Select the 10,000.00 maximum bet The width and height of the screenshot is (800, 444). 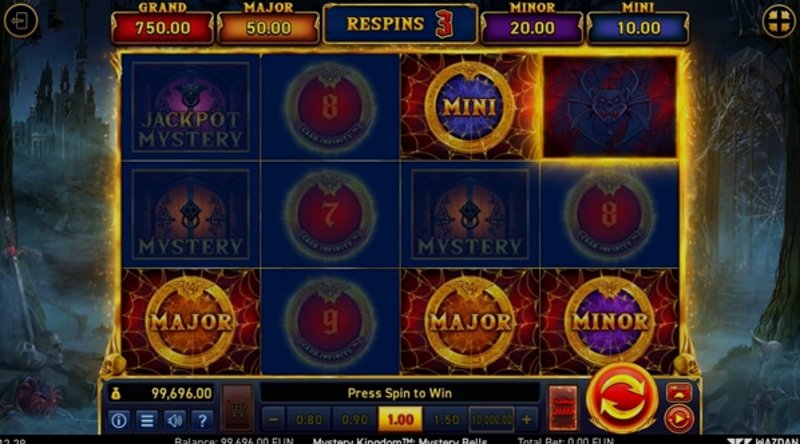[491, 420]
